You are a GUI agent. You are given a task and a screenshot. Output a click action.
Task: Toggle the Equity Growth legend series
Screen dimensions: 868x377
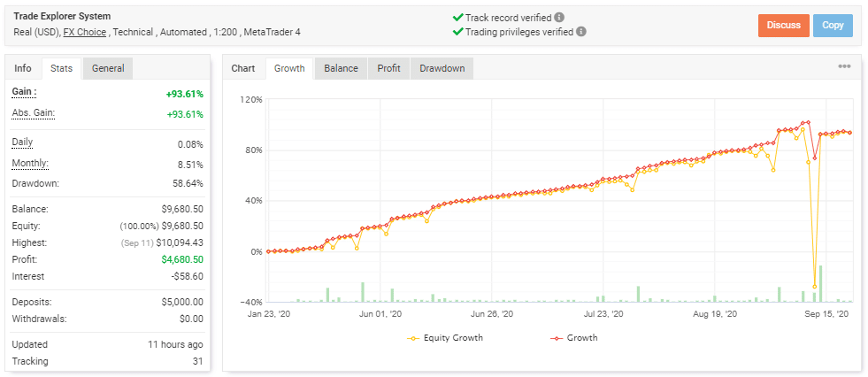point(445,338)
